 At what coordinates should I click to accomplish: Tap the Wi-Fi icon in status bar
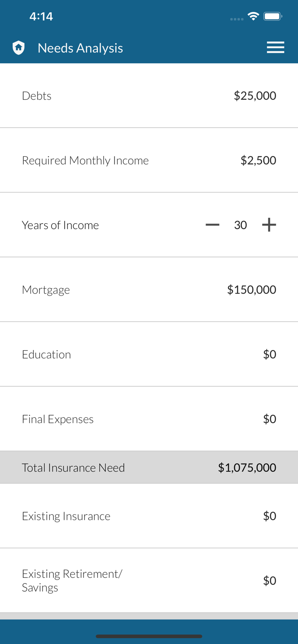[x=253, y=16]
